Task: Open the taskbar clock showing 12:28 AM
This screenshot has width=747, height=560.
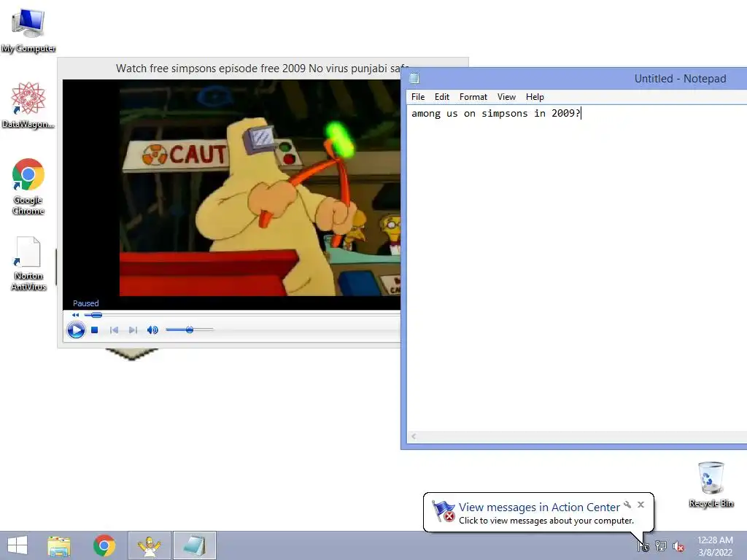Action: 715,546
